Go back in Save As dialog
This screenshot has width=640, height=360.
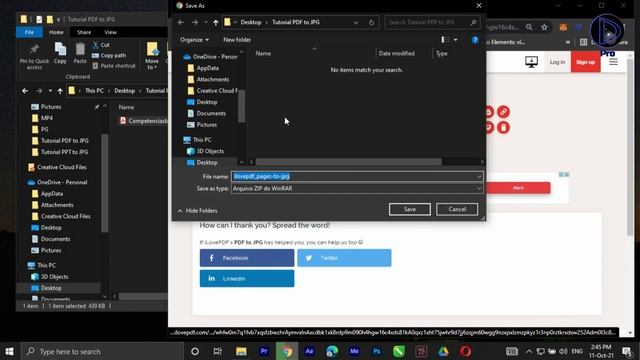click(181, 22)
